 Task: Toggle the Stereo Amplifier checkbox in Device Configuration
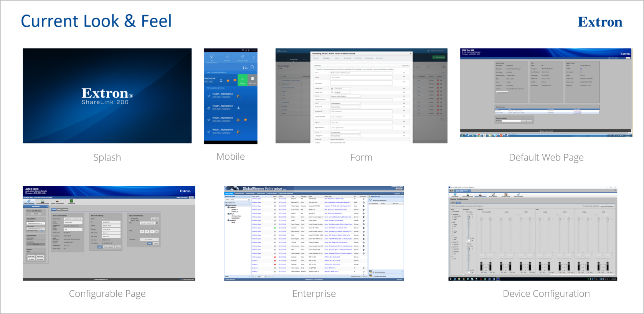click(452, 216)
